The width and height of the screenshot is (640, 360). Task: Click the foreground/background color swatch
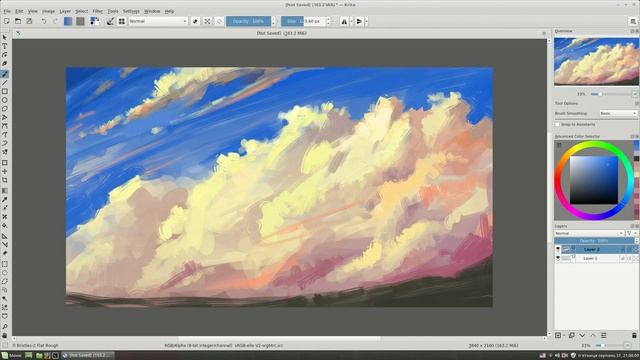[x=95, y=21]
